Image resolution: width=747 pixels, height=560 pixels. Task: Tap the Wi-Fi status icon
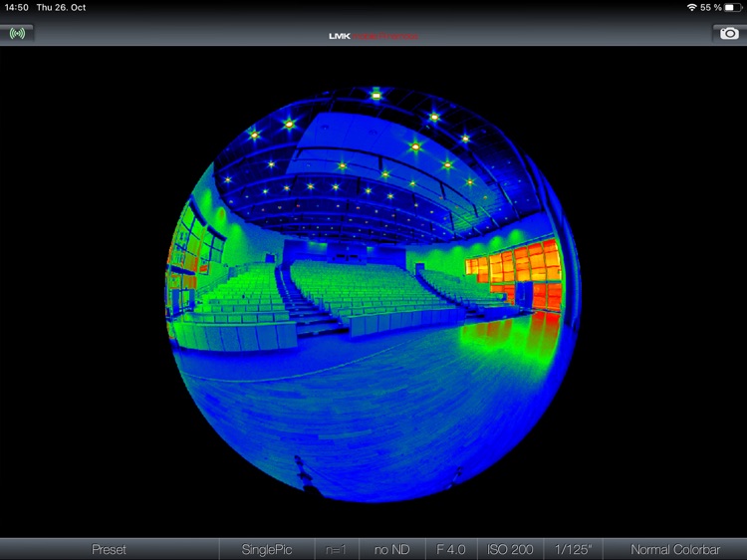692,7
